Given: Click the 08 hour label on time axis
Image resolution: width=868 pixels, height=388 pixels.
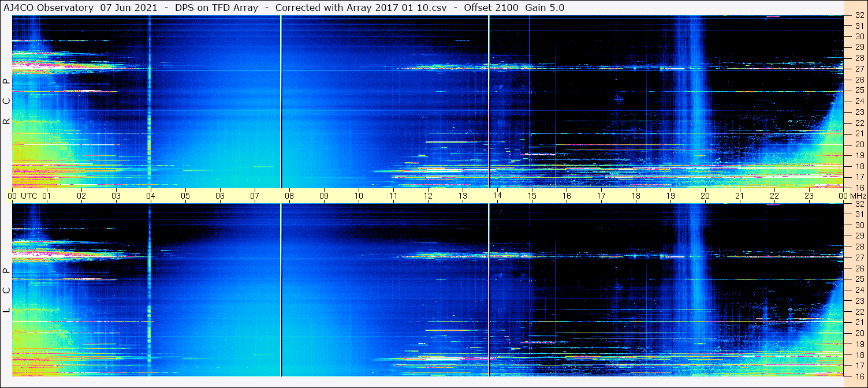Looking at the screenshot, I should coord(289,196).
